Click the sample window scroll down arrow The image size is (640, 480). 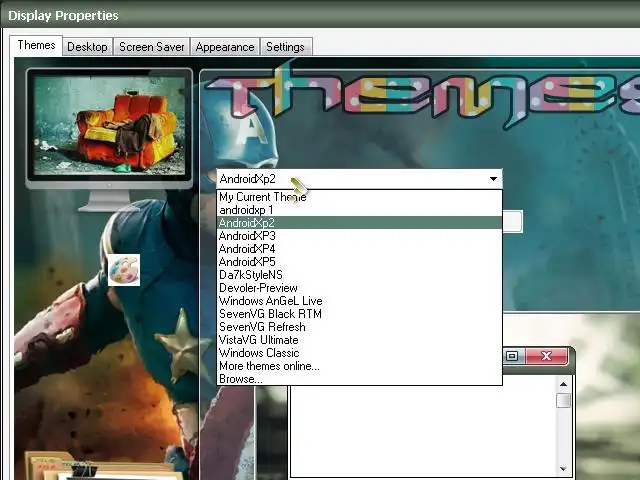pyautogui.click(x=564, y=469)
